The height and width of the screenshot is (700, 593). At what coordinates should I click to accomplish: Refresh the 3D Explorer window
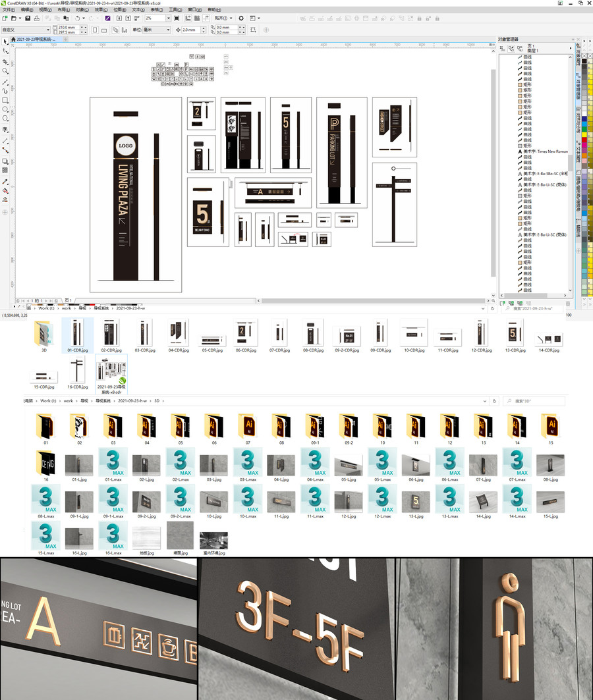pos(494,401)
